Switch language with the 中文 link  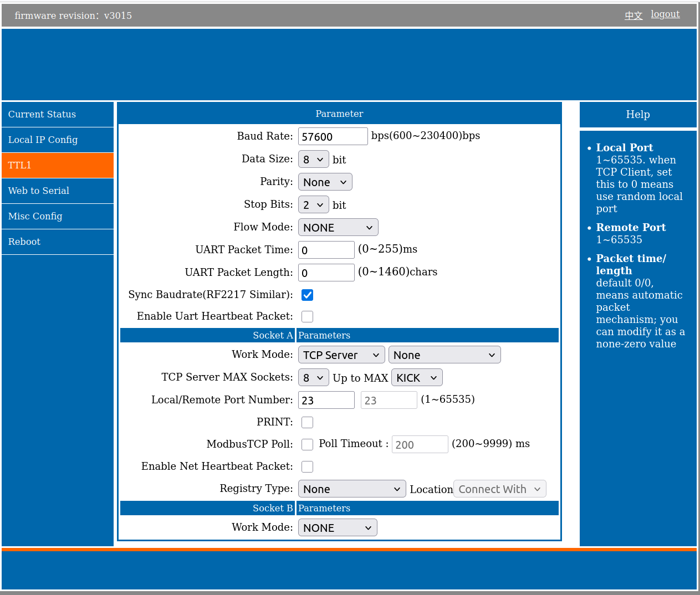633,16
